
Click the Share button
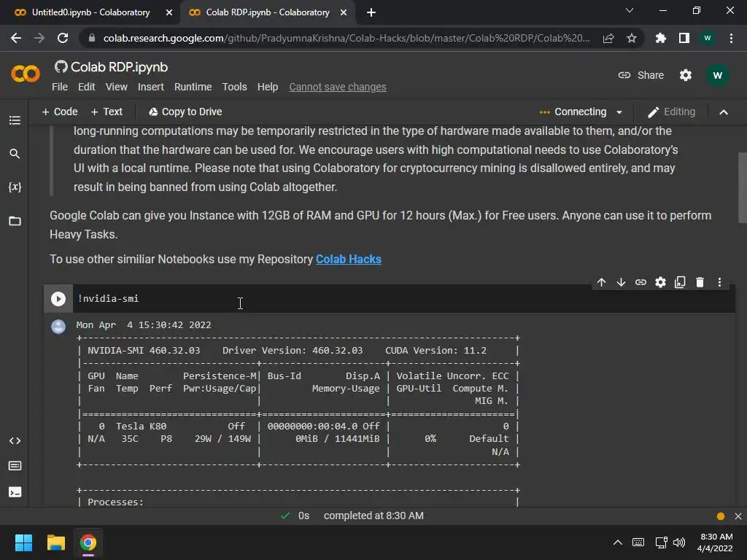point(640,75)
